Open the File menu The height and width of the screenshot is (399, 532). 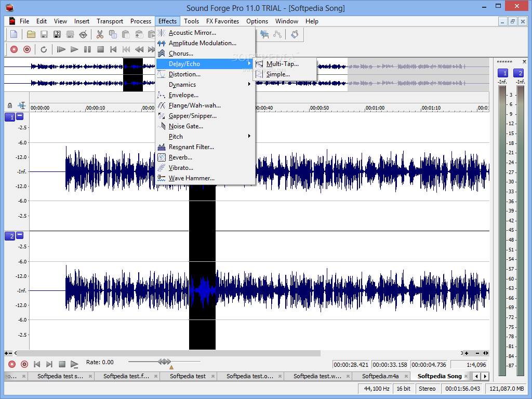click(x=24, y=21)
